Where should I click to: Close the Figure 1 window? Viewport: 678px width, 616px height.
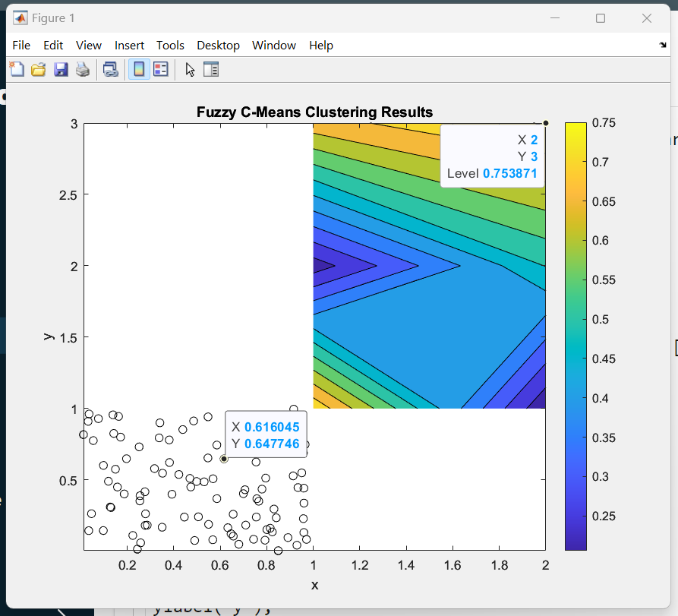tap(646, 18)
